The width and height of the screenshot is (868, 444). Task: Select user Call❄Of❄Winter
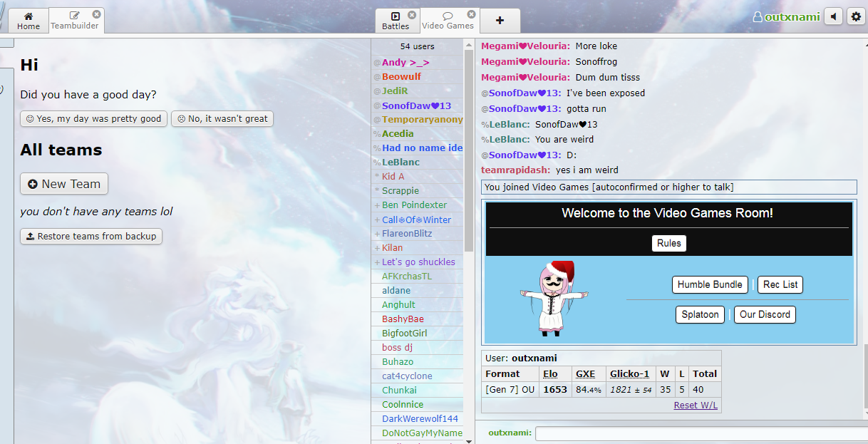(418, 220)
